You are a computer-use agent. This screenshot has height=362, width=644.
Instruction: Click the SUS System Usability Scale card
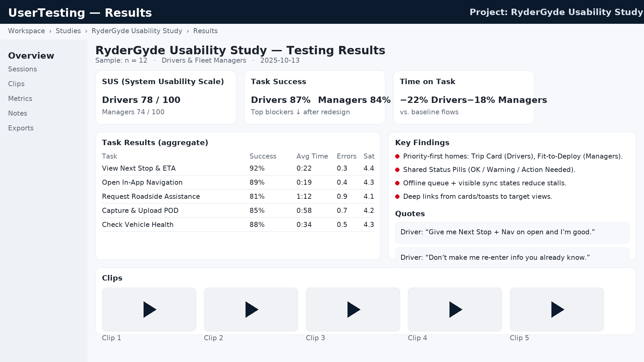[166, 97]
